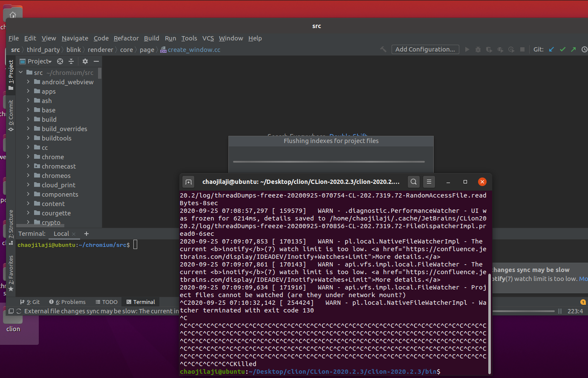This screenshot has width=588, height=378.
Task: Toggle the Structure side tool window
Action: tap(11, 226)
